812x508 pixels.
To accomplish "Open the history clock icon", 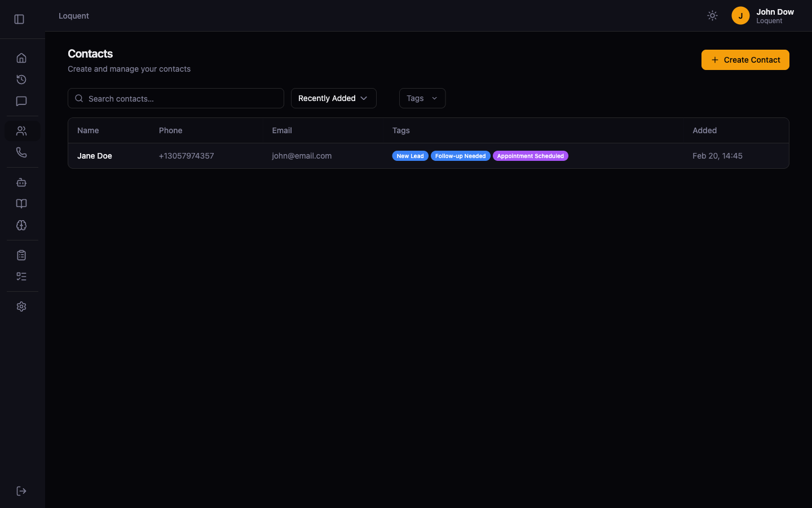I will [x=21, y=80].
